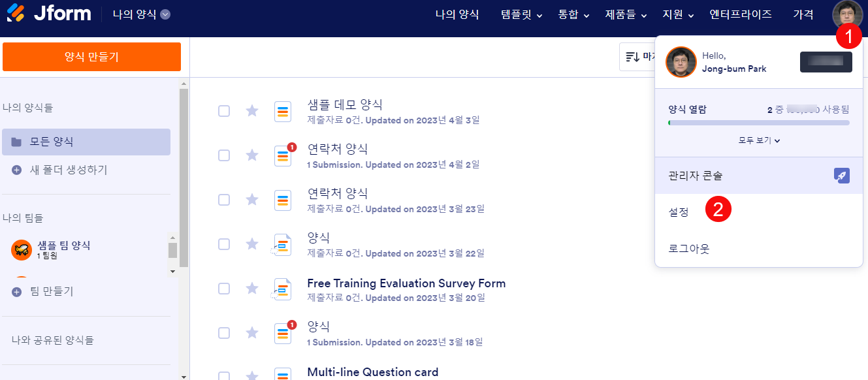This screenshot has width=868, height=380.
Task: Click the 양식 열람 usage progress bar
Action: tap(759, 122)
